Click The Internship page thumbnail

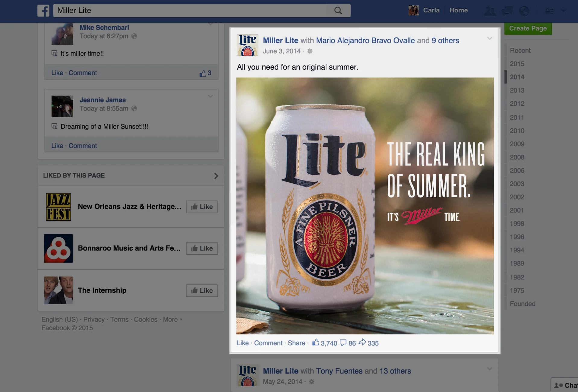pyautogui.click(x=58, y=290)
